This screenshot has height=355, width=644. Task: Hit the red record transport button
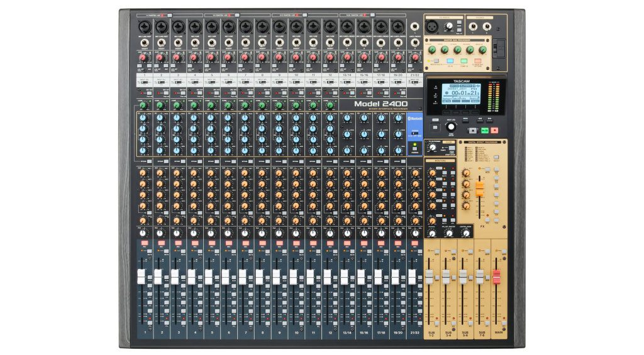(494, 131)
